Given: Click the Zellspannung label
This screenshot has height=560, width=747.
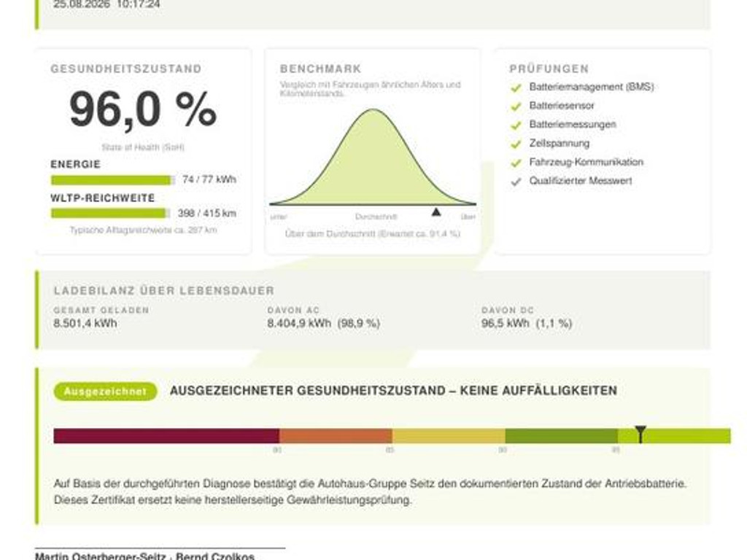Looking at the screenshot, I should 560,144.
